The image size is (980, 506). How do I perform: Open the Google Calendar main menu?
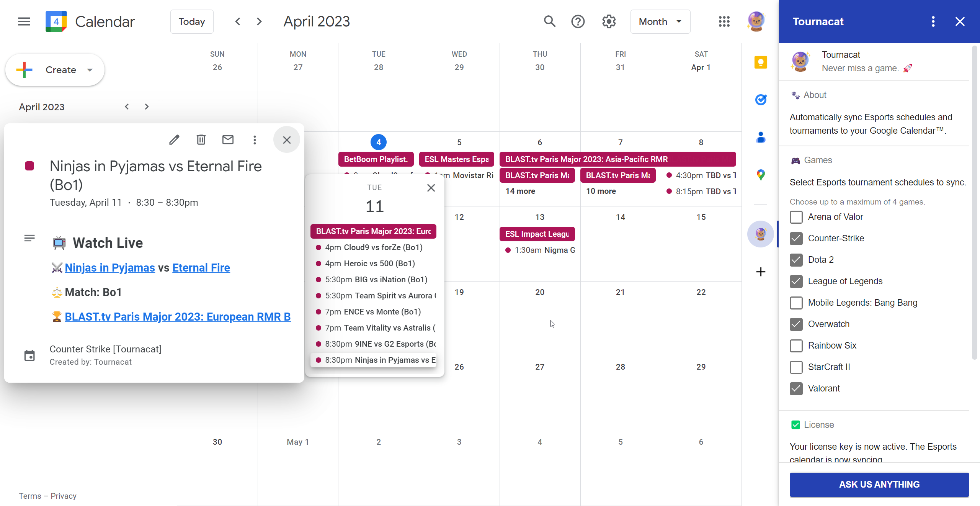coord(23,21)
